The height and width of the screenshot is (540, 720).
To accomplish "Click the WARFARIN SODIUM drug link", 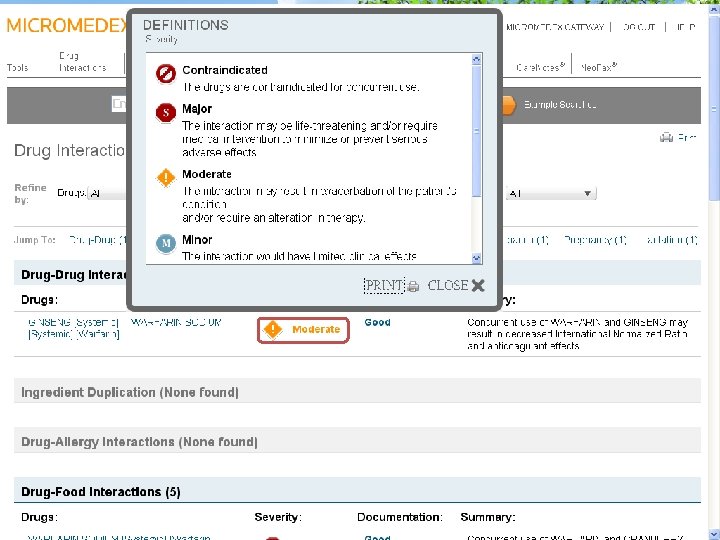I will 176,322.
